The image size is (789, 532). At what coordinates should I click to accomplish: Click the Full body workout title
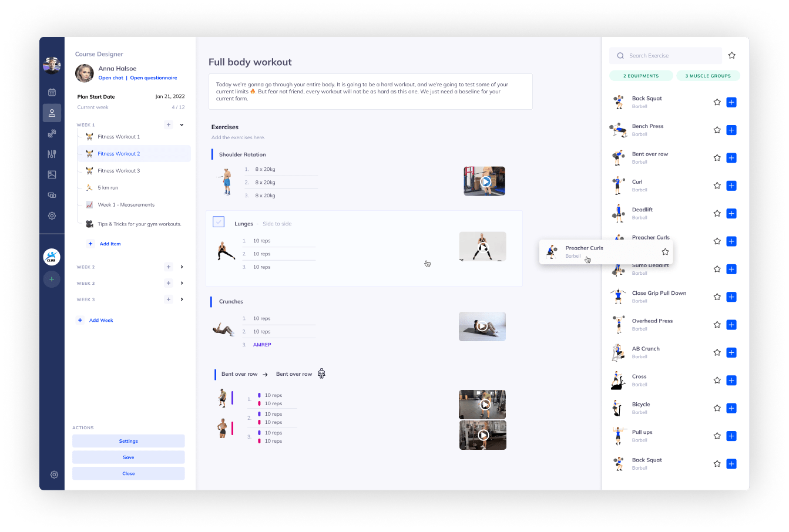pyautogui.click(x=250, y=62)
